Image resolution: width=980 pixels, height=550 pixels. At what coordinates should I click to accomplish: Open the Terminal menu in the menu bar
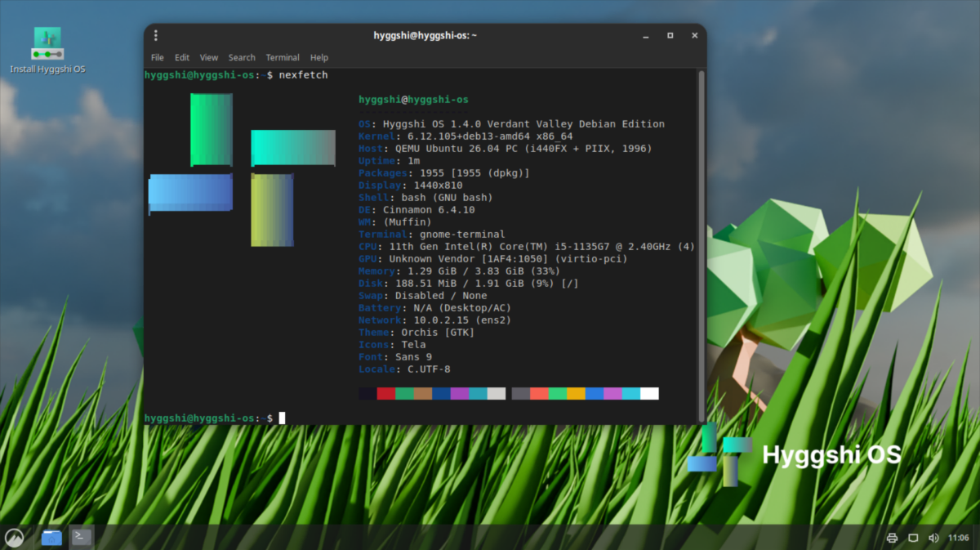pos(283,57)
